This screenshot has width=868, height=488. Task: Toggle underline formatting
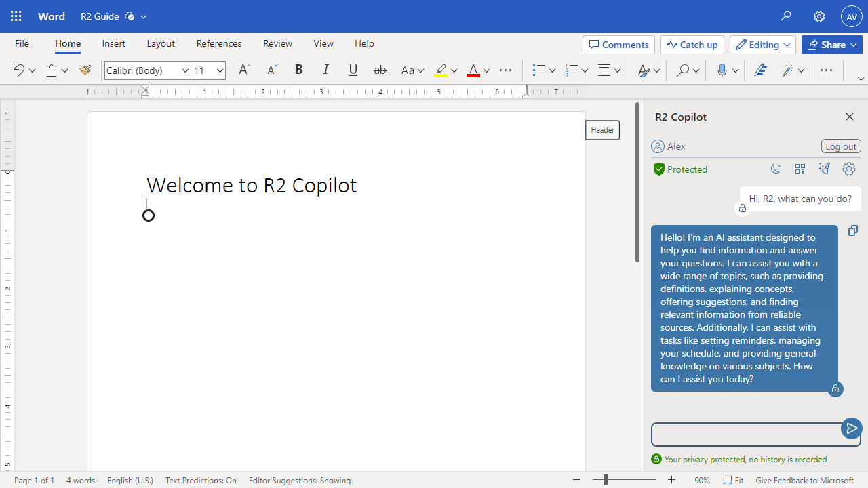(353, 70)
